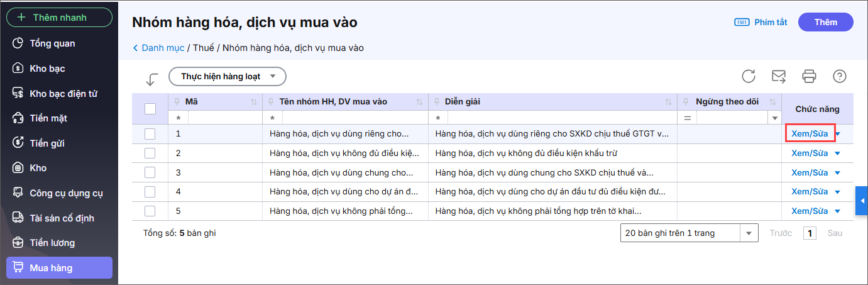The width and height of the screenshot is (868, 285).
Task: Click the keyboard shortcuts icon (Phím tắt)
Action: point(742,22)
